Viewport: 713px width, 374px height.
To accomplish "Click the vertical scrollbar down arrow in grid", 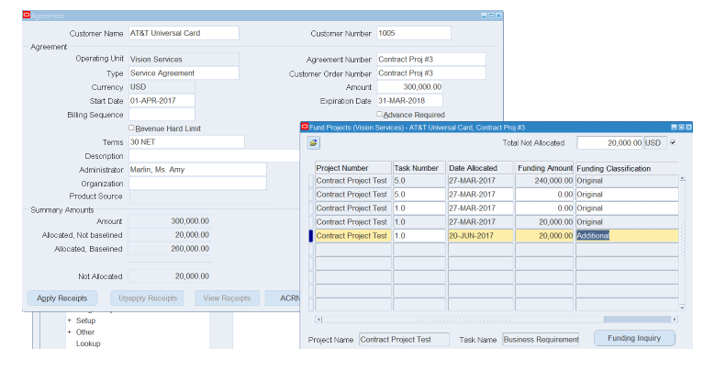I will click(683, 308).
